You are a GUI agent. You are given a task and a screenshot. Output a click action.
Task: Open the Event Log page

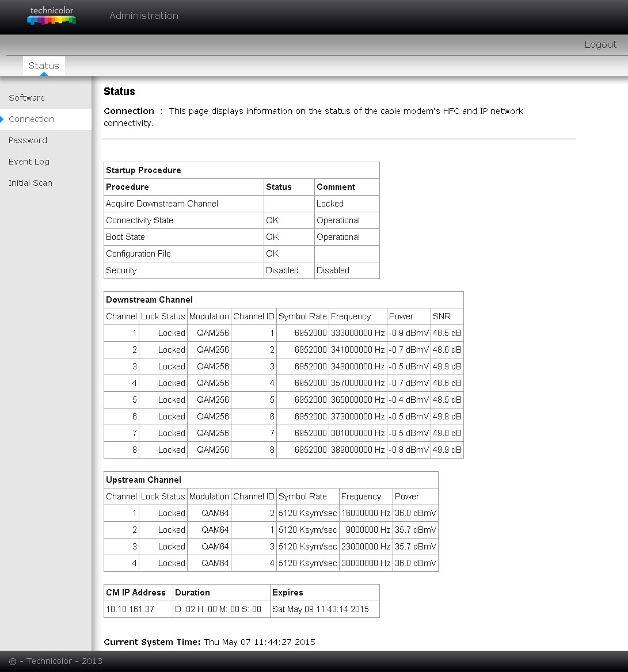(x=29, y=162)
